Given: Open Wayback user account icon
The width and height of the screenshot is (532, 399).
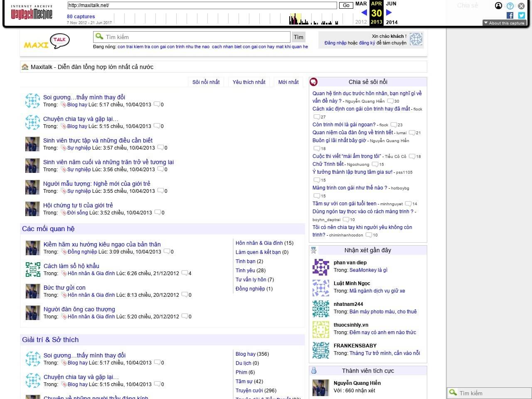Looking at the screenshot, I should pyautogui.click(x=498, y=6).
